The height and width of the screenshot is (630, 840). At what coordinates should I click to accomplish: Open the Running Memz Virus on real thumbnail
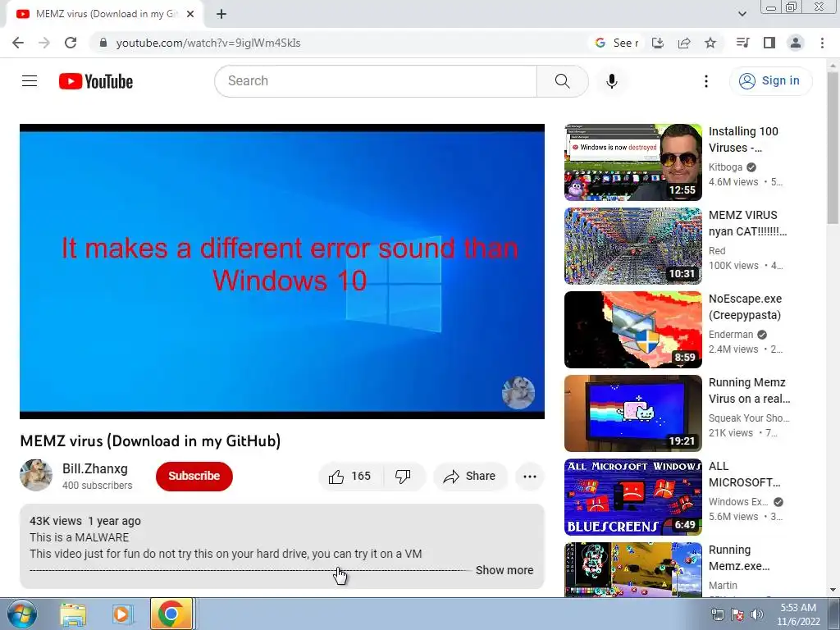pyautogui.click(x=632, y=413)
